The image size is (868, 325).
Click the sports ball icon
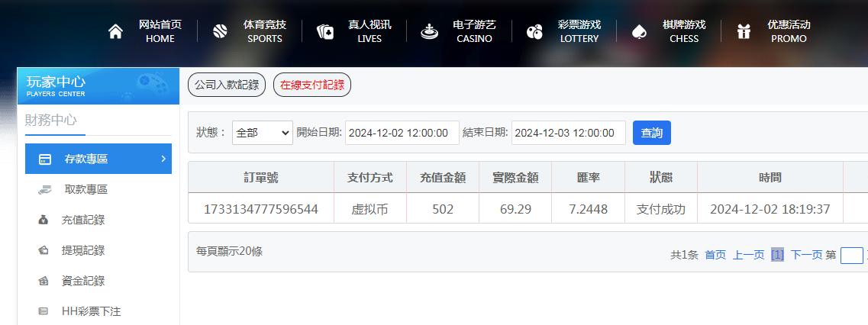click(220, 31)
